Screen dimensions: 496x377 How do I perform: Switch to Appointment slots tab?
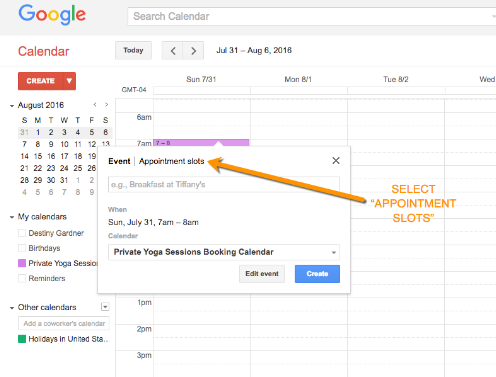point(171,161)
